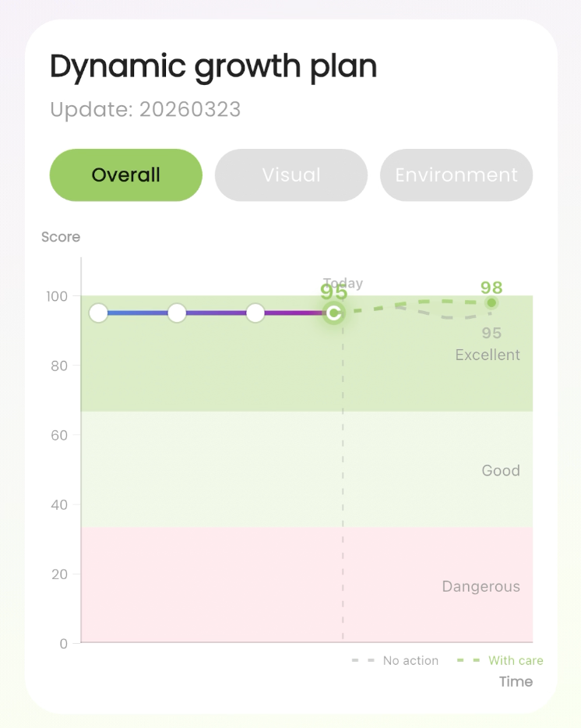Click the second white data point

pos(177,313)
